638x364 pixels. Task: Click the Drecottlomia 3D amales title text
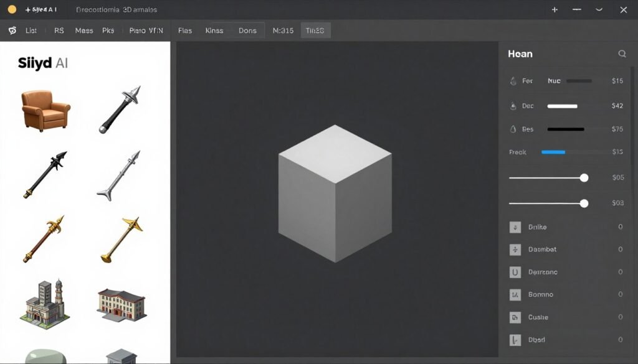pos(117,9)
